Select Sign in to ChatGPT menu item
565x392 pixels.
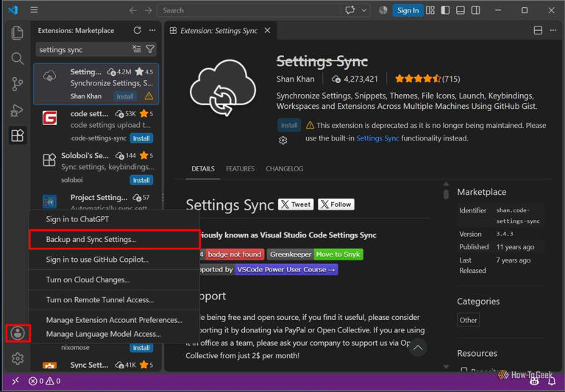tap(114, 219)
